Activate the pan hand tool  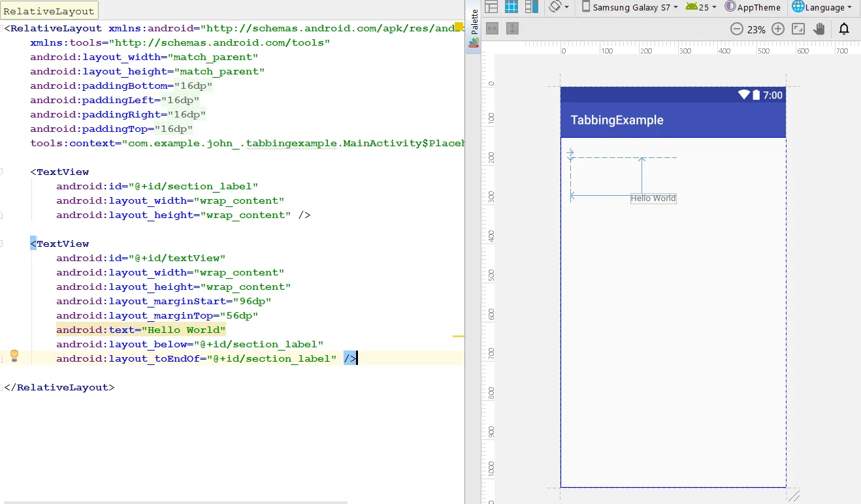click(x=819, y=29)
